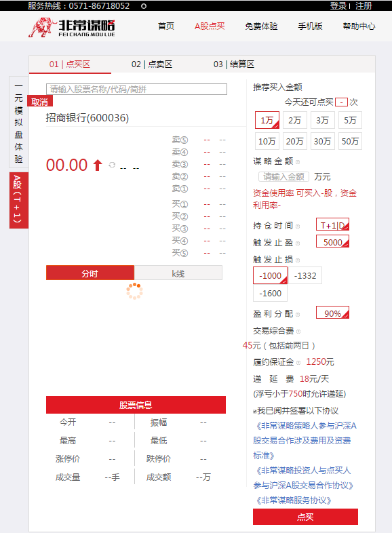
Task: Toggle the 我已阅并签署以下协议 checkbox
Action: [254, 412]
